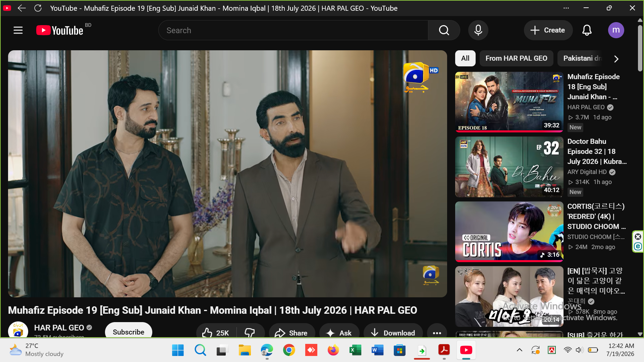Like the video with thumbs up
The image size is (644, 362).
coord(216,333)
